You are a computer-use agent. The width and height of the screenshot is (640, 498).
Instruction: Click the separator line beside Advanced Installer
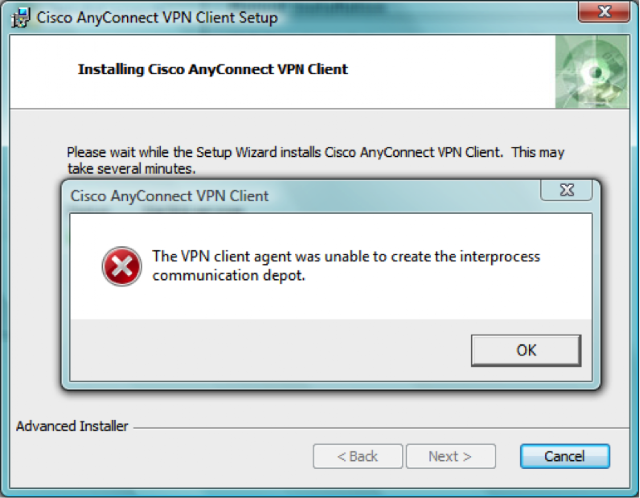click(382, 428)
